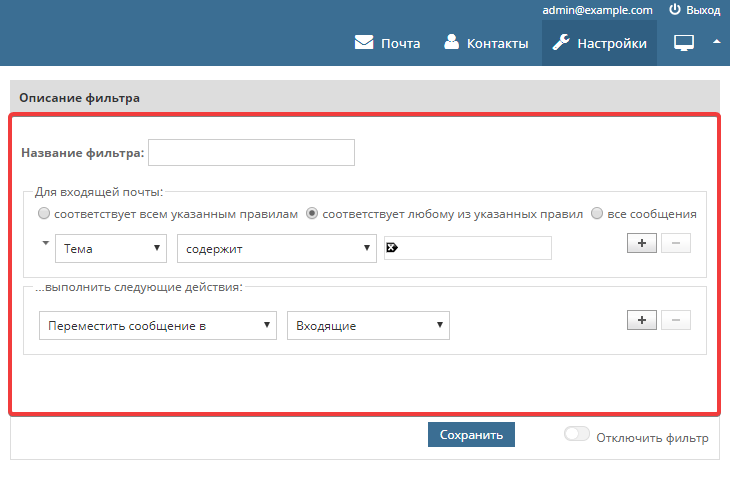The width and height of the screenshot is (730, 480).
Task: Click the wrench icon for Настройки
Action: pyautogui.click(x=561, y=43)
